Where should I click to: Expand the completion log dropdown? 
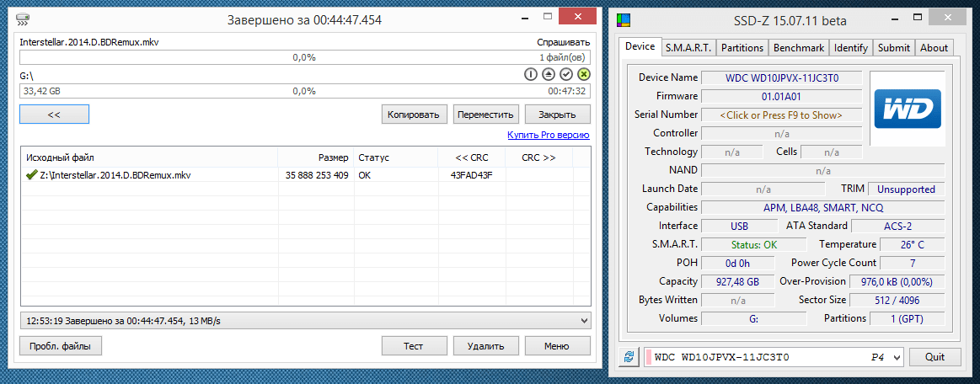click(585, 321)
